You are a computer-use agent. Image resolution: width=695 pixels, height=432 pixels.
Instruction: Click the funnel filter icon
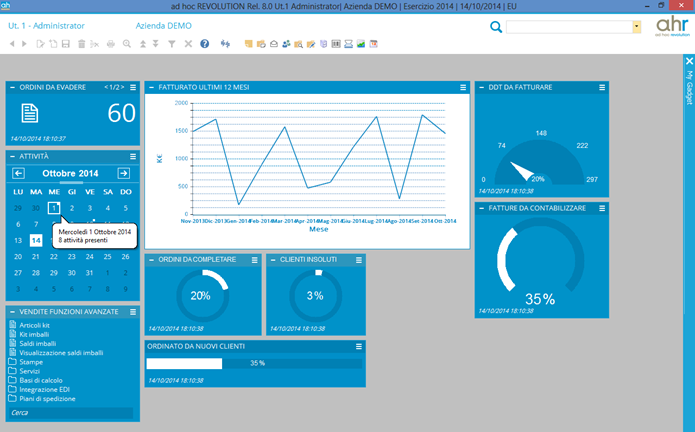pos(172,44)
